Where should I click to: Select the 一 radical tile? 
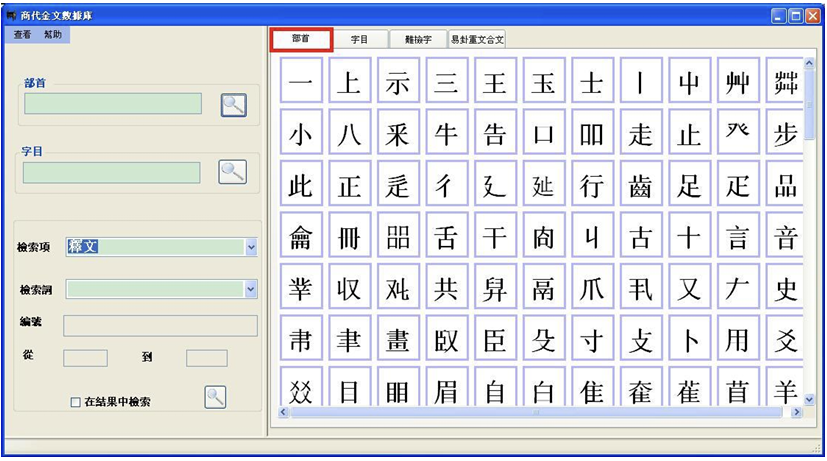tap(301, 80)
